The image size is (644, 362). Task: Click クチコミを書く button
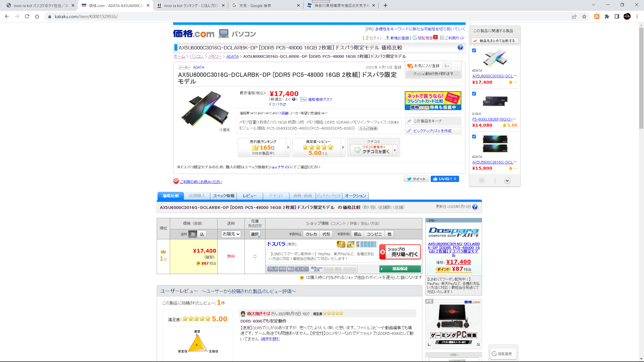tap(374, 150)
